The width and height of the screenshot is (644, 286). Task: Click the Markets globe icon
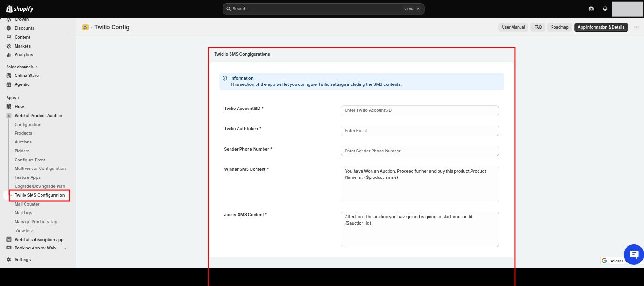9,46
